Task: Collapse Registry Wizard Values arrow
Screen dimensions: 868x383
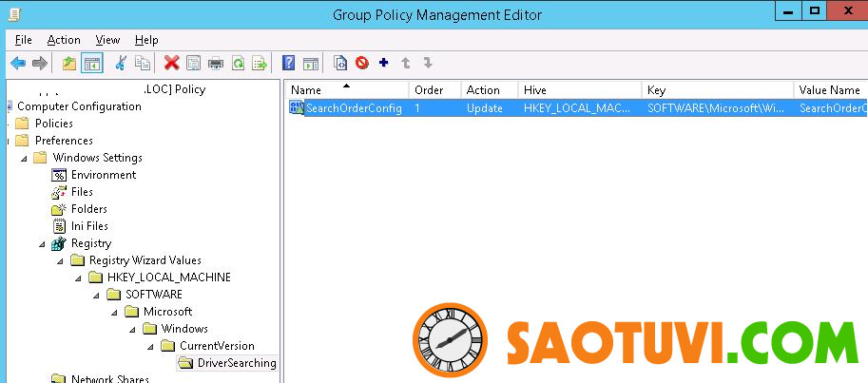Action: (61, 261)
